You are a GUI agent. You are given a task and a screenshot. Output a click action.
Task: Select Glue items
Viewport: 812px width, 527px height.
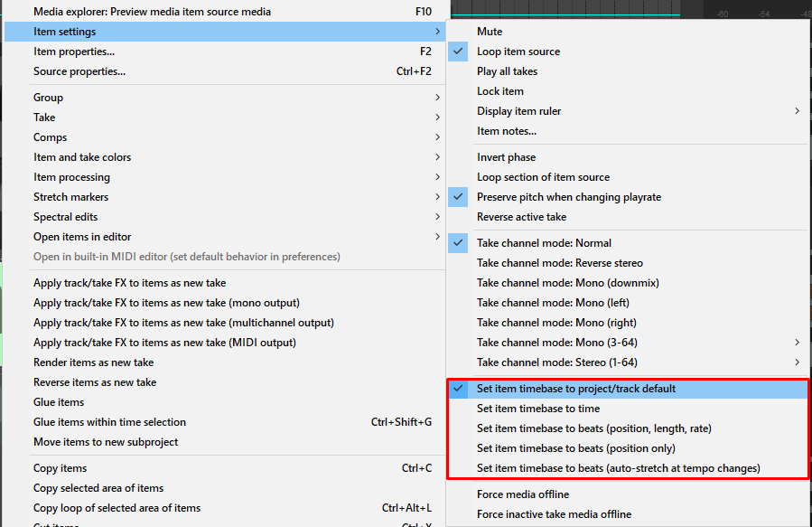click(59, 402)
